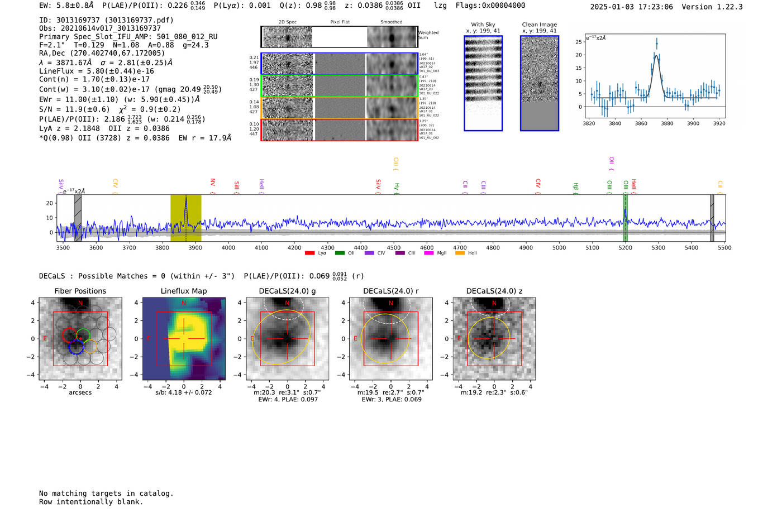The image size is (782, 532).
Task: Click the s/b: 4.18 +/- 0.072 caption
Action: pyautogui.click(x=184, y=392)
